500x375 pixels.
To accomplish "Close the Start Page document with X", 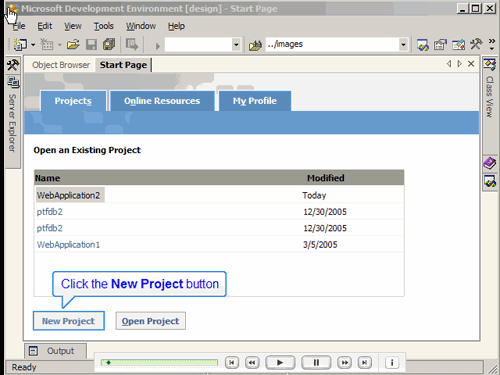I will click(471, 64).
